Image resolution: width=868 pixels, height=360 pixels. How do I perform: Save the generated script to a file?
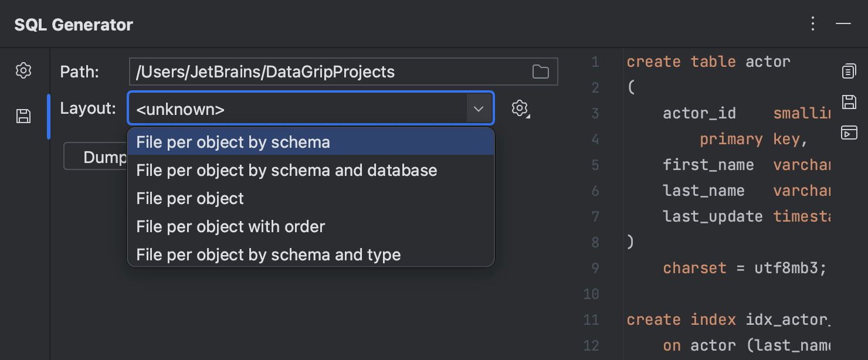(849, 101)
